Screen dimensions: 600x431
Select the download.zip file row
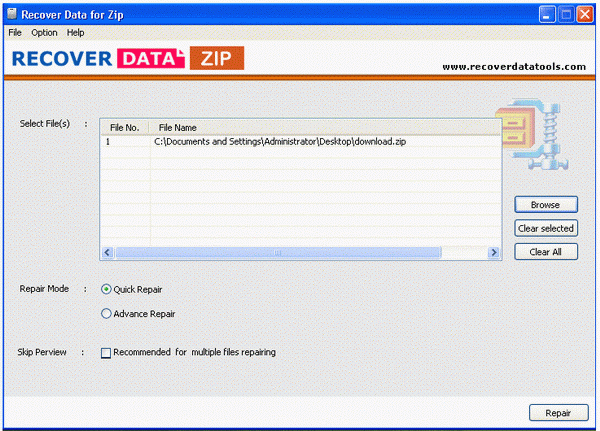pyautogui.click(x=301, y=142)
